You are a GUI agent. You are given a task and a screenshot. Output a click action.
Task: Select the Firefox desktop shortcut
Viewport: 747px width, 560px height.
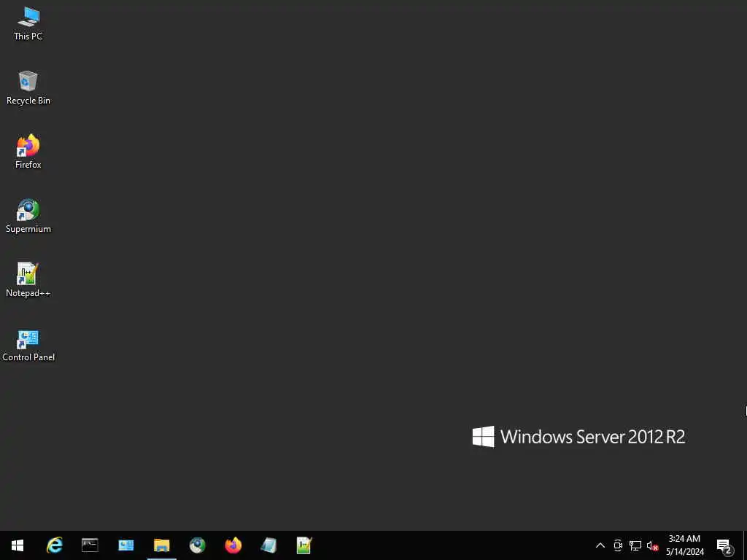(28, 152)
